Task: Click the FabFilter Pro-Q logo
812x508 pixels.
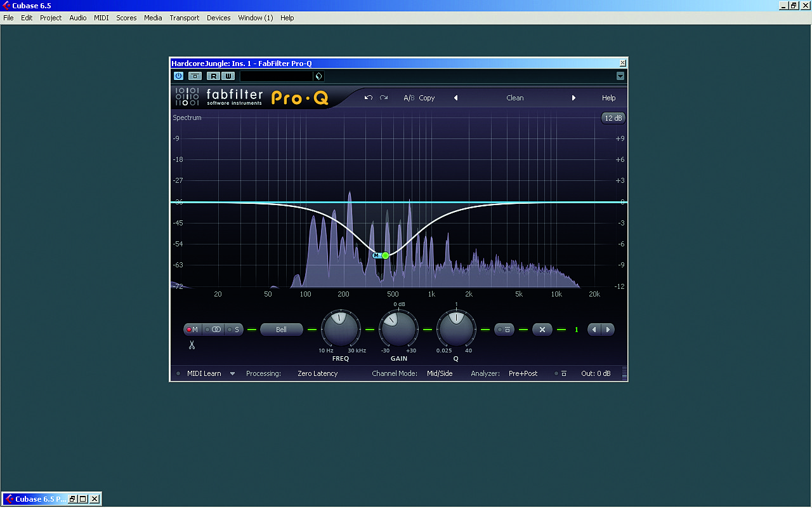Action: coord(252,97)
